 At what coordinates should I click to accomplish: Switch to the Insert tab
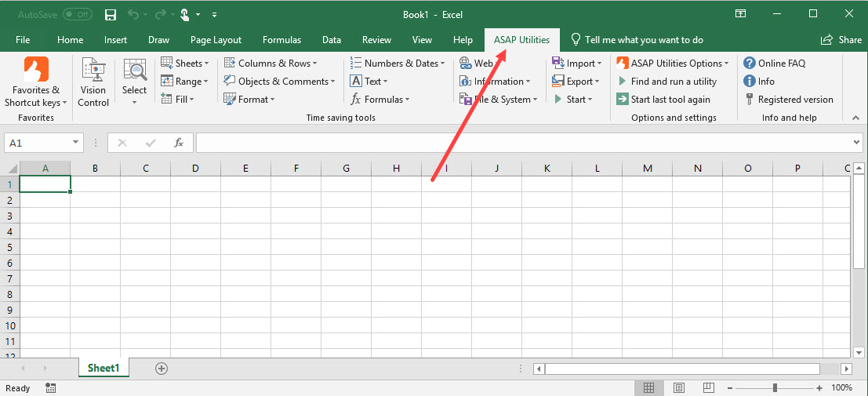click(116, 40)
